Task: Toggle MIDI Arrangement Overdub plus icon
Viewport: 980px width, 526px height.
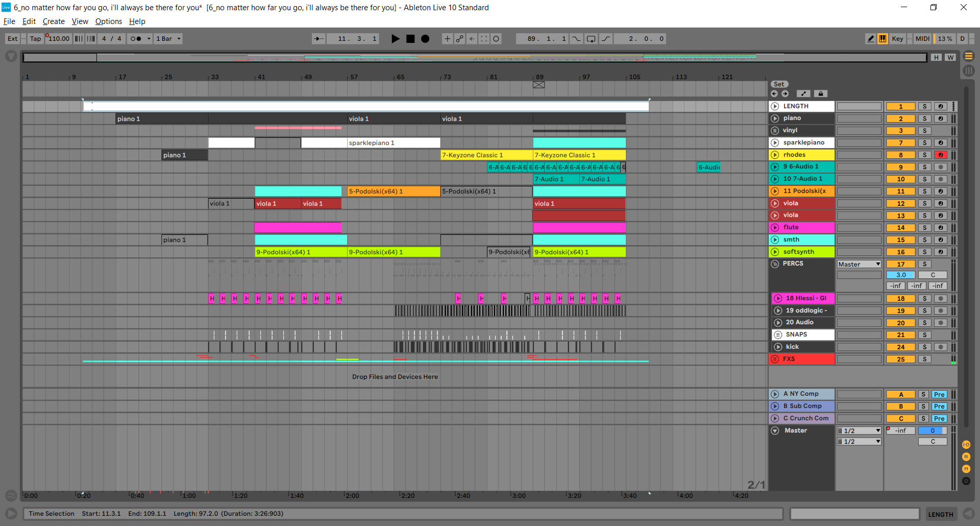Action: click(447, 39)
